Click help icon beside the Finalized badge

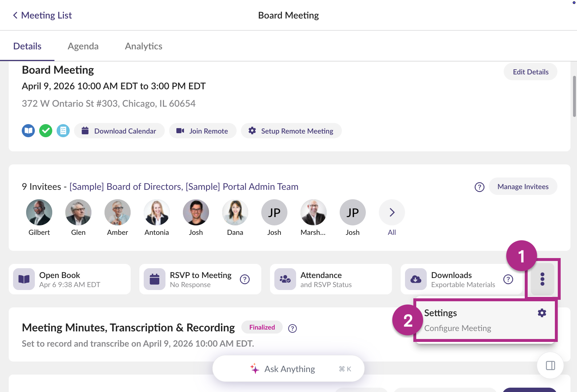(x=292, y=328)
